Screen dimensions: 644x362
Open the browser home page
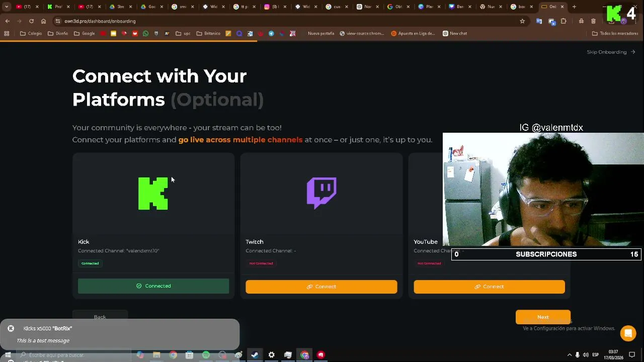pos(43,21)
